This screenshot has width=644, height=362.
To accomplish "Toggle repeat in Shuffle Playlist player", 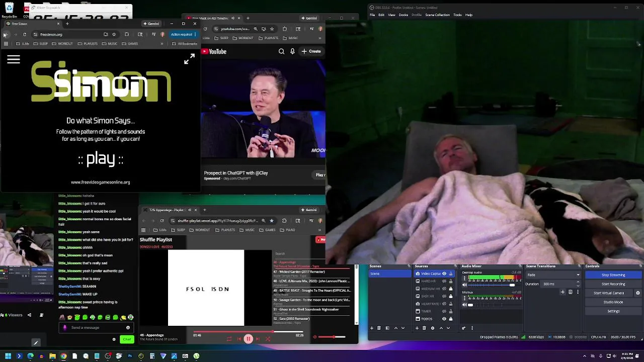I will [229, 339].
